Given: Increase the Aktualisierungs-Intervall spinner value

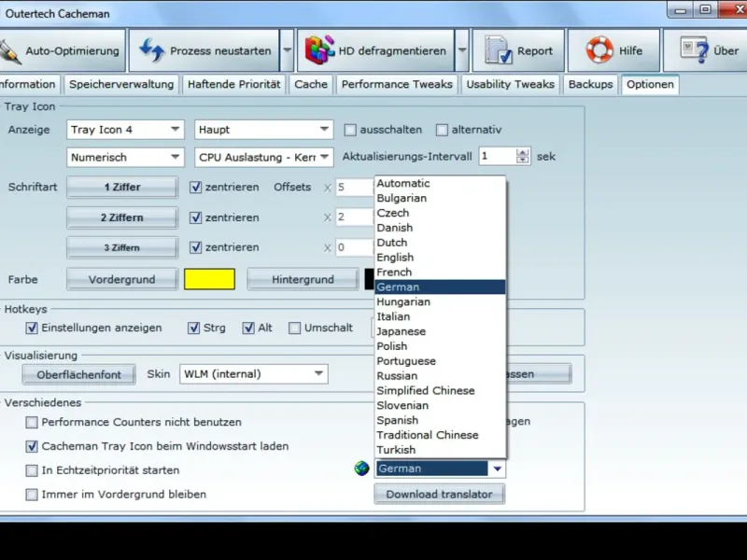Looking at the screenshot, I should (523, 152).
